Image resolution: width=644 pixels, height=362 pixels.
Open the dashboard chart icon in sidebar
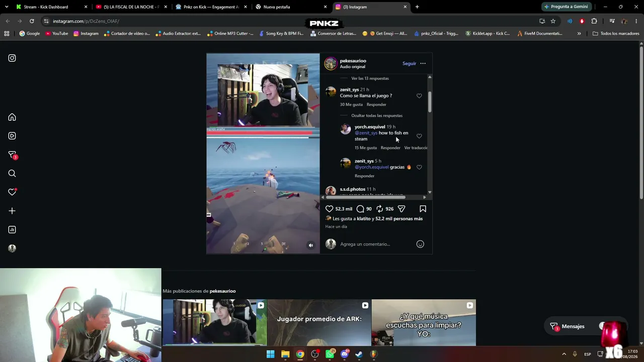(x=12, y=230)
